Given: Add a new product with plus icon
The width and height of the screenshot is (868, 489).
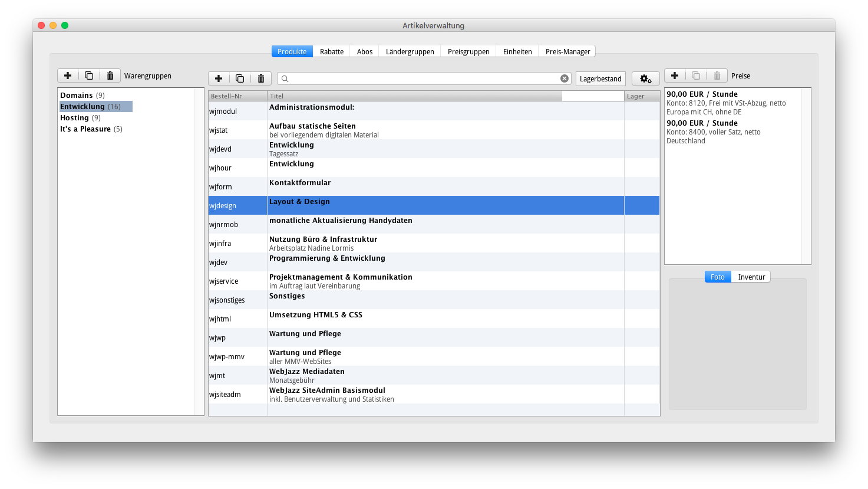Looking at the screenshot, I should tap(219, 78).
